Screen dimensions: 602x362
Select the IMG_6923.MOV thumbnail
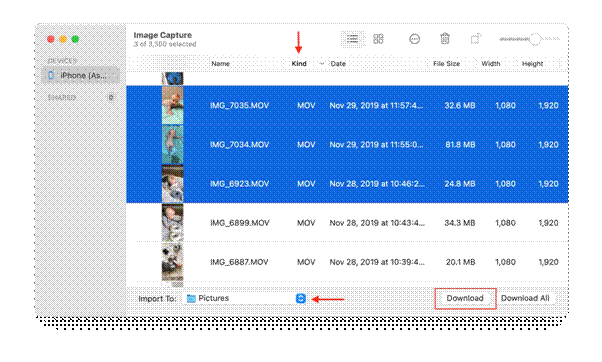(x=172, y=184)
